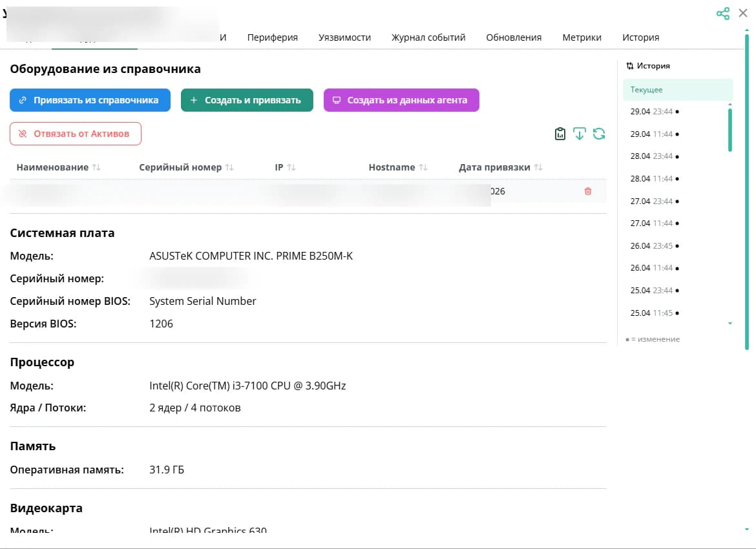
Task: Click the download arrow icon above table
Action: click(579, 134)
